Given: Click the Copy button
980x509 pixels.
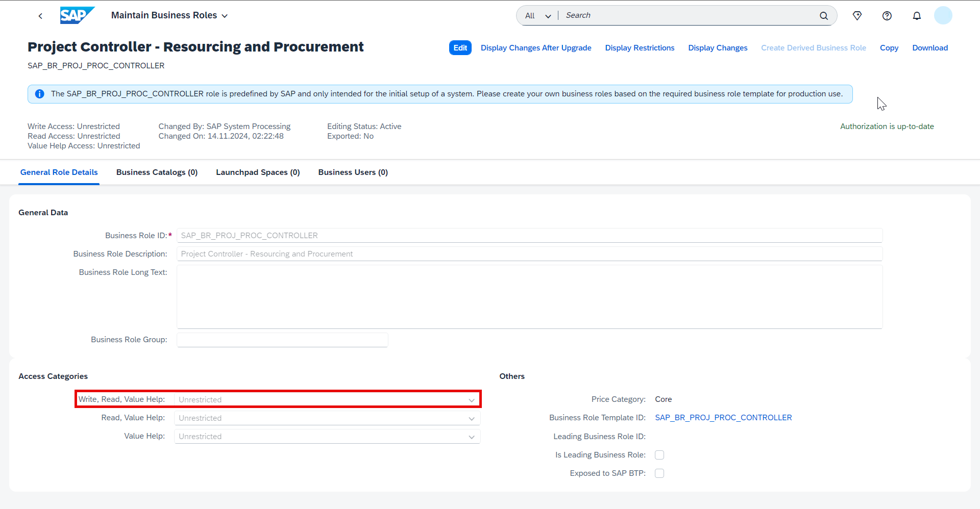Looking at the screenshot, I should point(889,48).
